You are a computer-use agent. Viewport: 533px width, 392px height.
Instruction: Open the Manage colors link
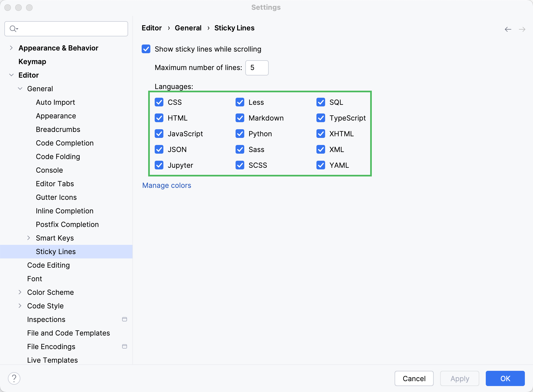[x=166, y=185]
